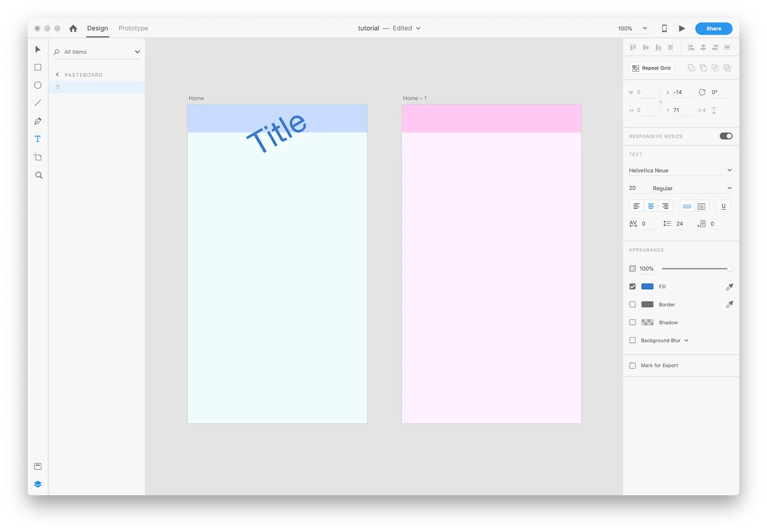Align objects to top
The width and height of the screenshot is (767, 532).
(633, 47)
